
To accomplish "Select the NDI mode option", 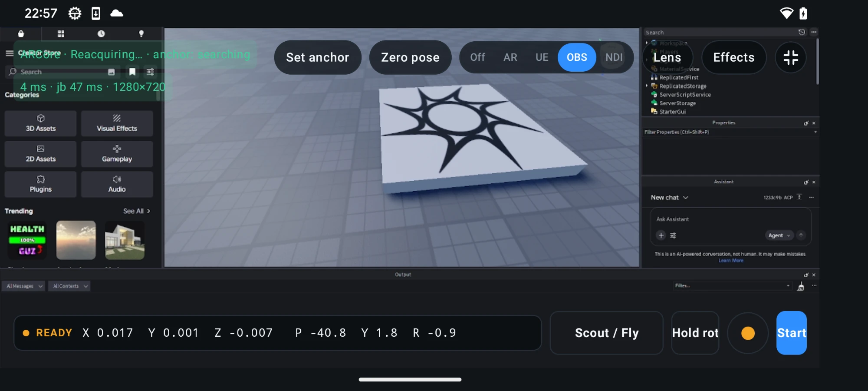I will 614,57.
